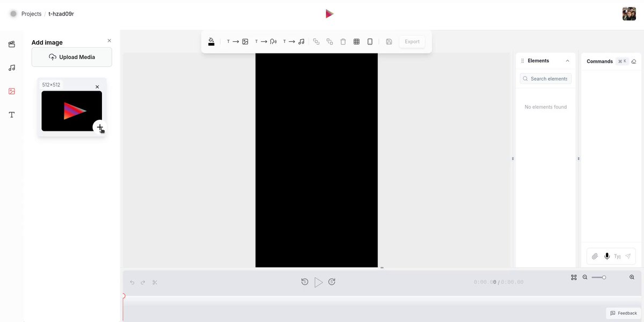Click the text-to-speech generator icon
Viewport: 644px width, 322px height.
265,41
